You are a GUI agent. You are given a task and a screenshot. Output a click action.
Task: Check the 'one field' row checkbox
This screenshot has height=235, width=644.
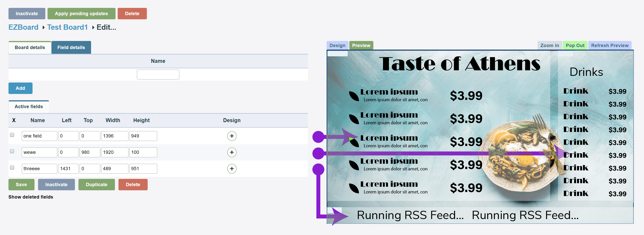[x=12, y=135]
